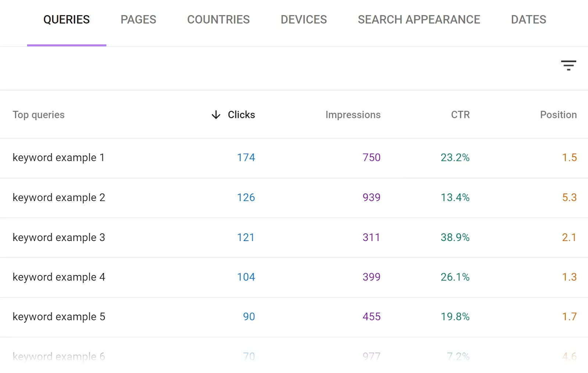
Task: Click the position value 1.3
Action: pyautogui.click(x=569, y=277)
